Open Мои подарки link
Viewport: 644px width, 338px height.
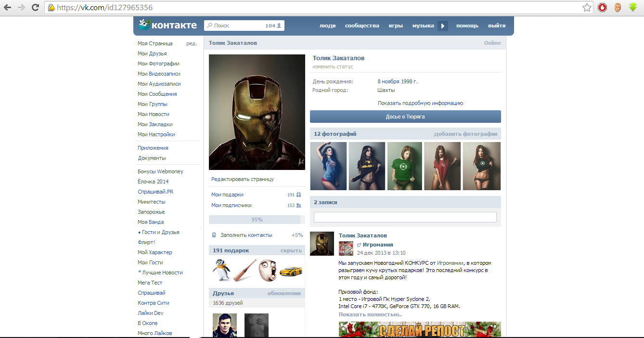coord(227,195)
